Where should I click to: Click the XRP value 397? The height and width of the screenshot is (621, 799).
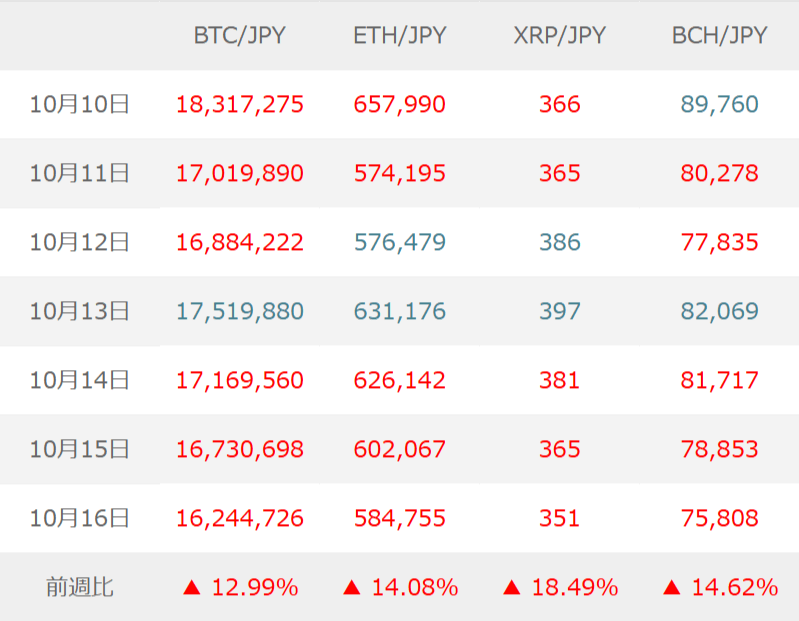tap(559, 311)
